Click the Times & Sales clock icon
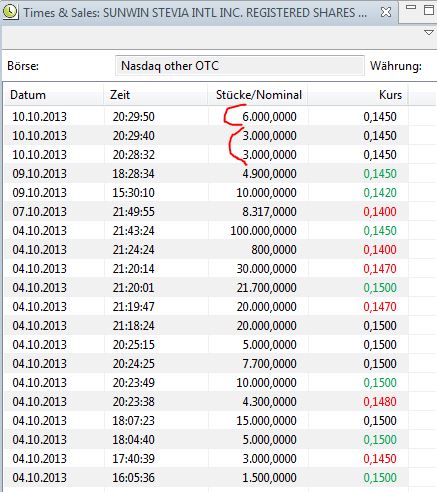Viewport: 437px width, 492px height. coord(10,12)
